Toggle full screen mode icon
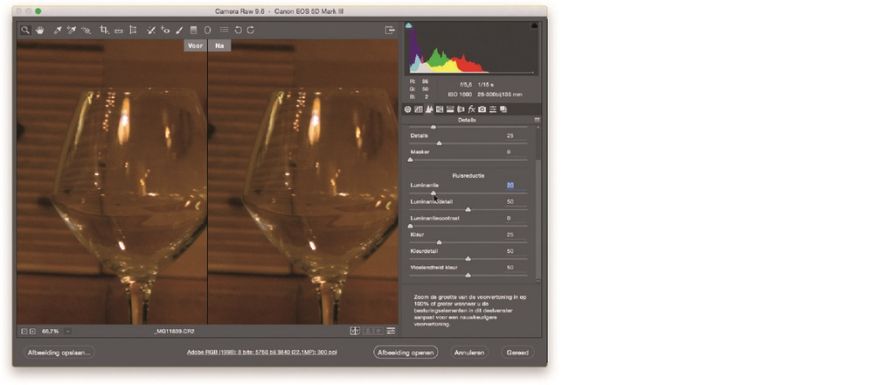Screen dimensions: 874x385 (390, 30)
